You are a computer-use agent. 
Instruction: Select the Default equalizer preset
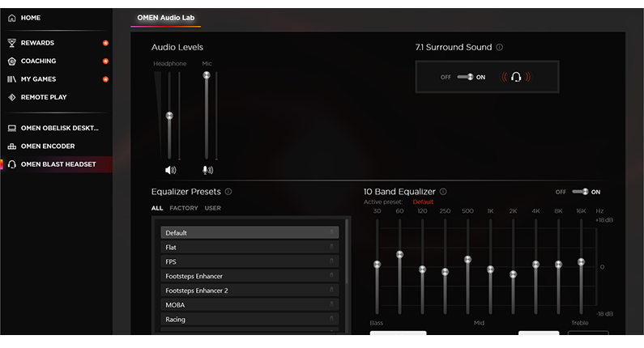pos(249,233)
